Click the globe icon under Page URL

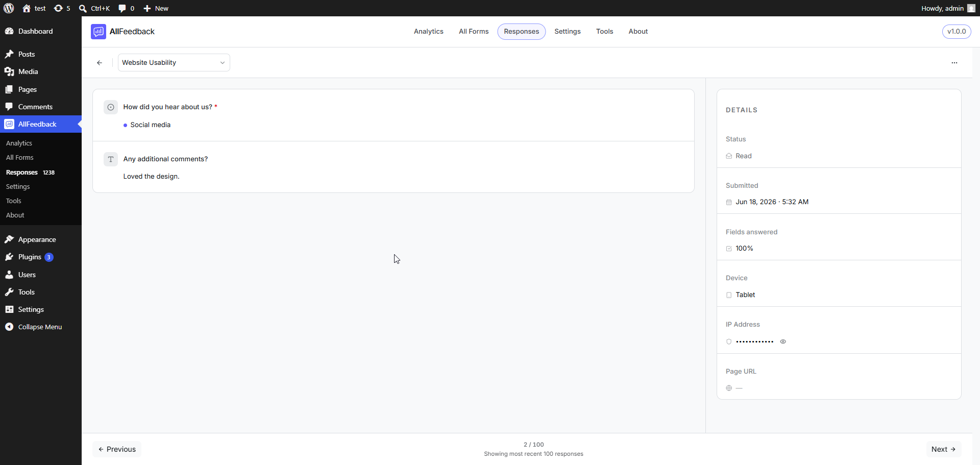(729, 388)
